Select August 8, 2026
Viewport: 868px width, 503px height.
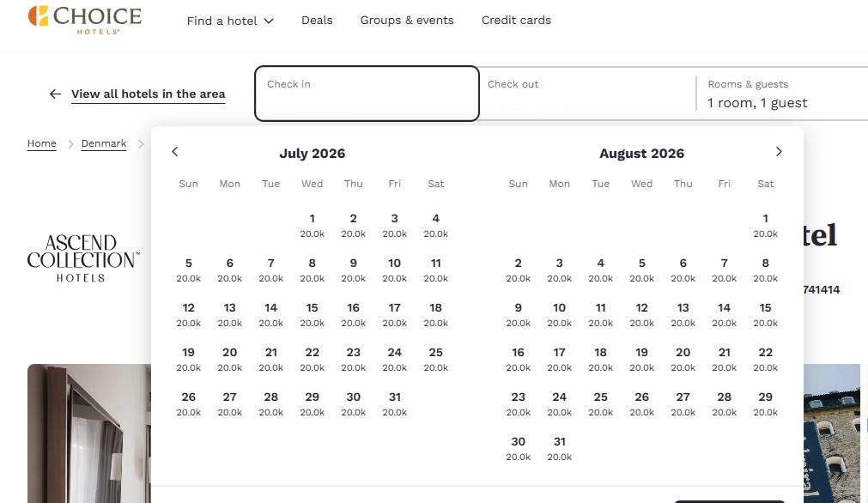click(766, 270)
